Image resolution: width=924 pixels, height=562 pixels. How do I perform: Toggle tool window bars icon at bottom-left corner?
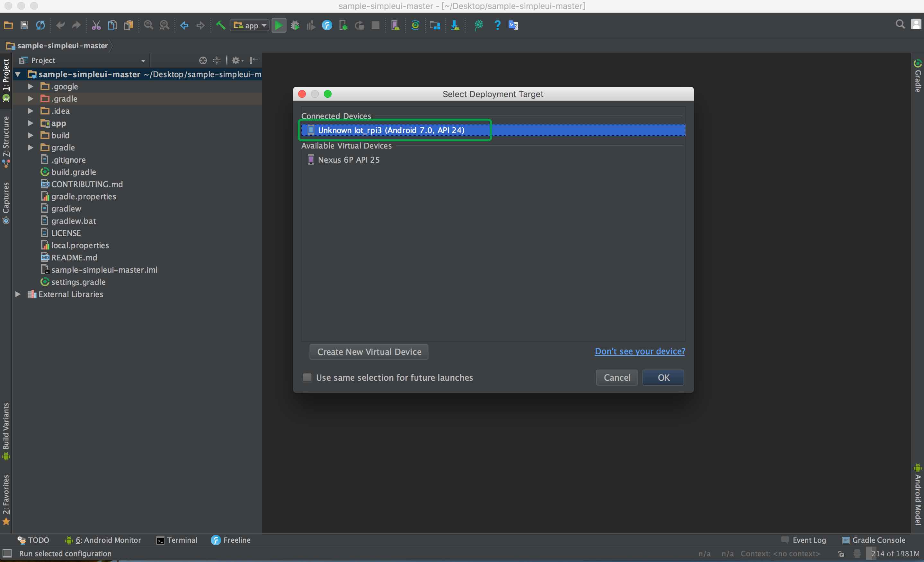7,553
